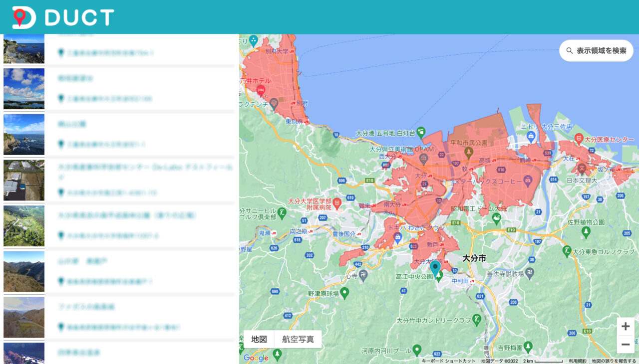Click the 佐野植物公園 green pin
Viewport: 639px width, 364px height.
click(586, 232)
